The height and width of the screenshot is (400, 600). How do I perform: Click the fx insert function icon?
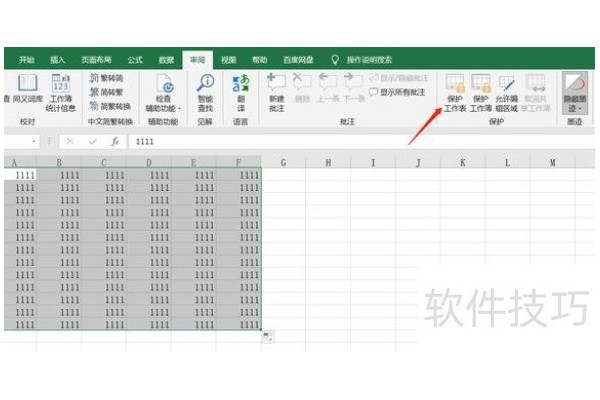tap(115, 142)
